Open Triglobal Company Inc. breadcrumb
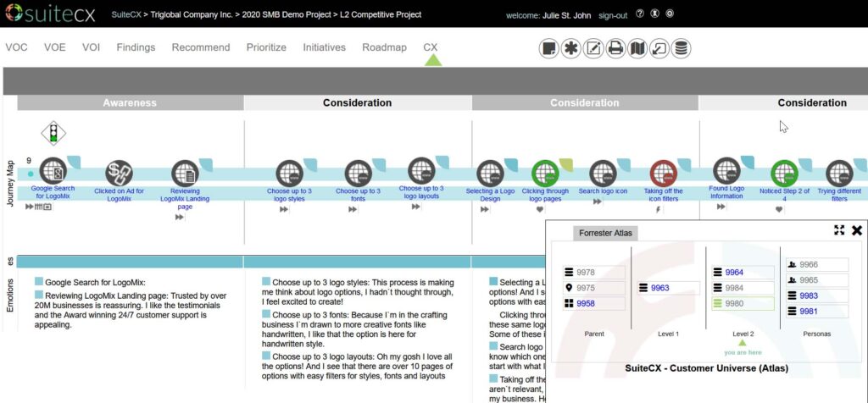 pyautogui.click(x=192, y=15)
